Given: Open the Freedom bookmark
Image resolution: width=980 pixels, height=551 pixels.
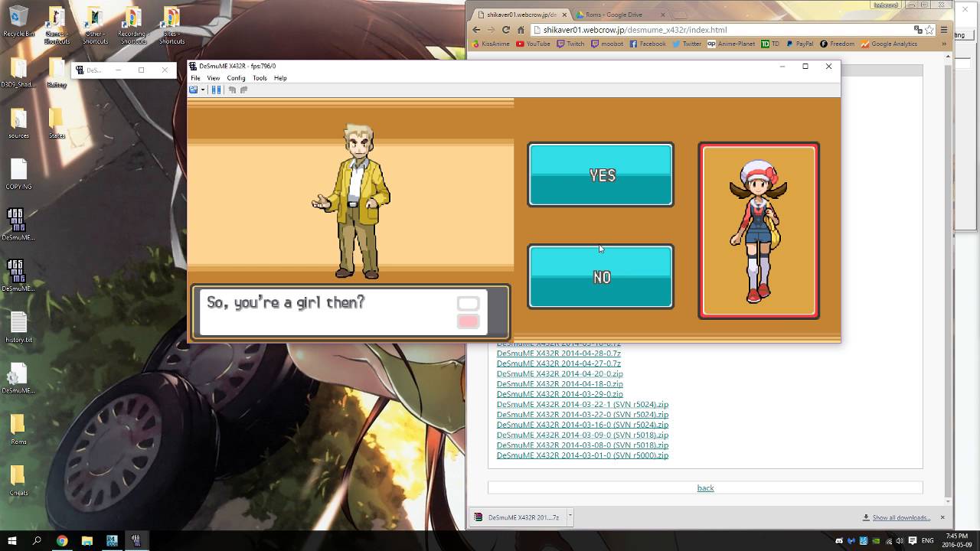Looking at the screenshot, I should [x=837, y=44].
